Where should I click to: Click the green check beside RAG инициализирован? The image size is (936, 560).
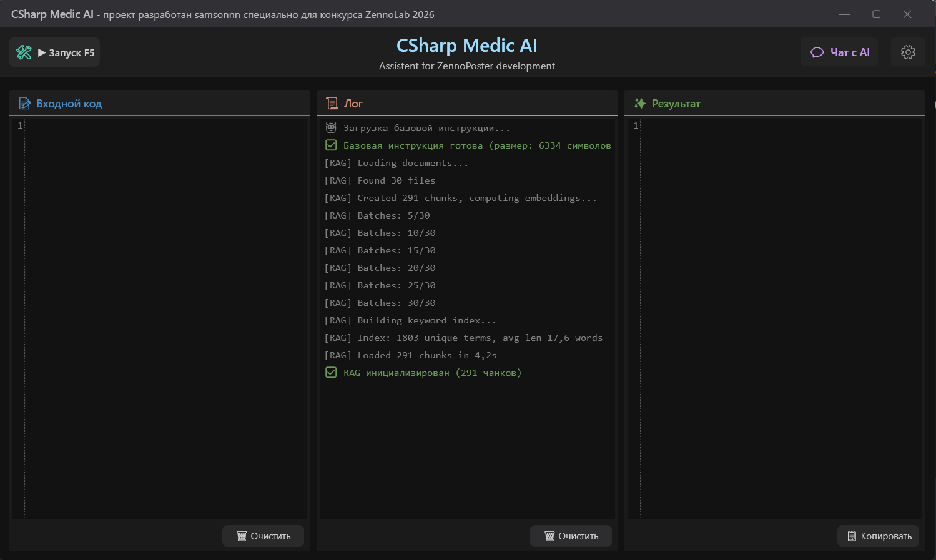pyautogui.click(x=331, y=373)
